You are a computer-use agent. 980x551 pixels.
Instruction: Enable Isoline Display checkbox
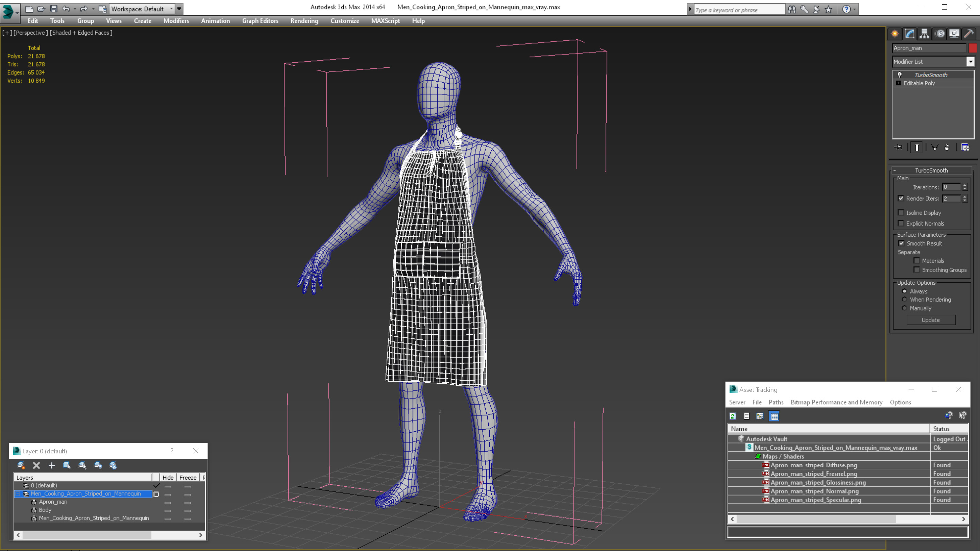pos(900,213)
